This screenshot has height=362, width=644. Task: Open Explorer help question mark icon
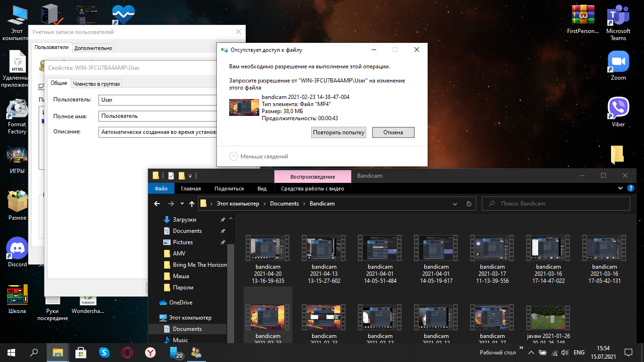click(632, 189)
